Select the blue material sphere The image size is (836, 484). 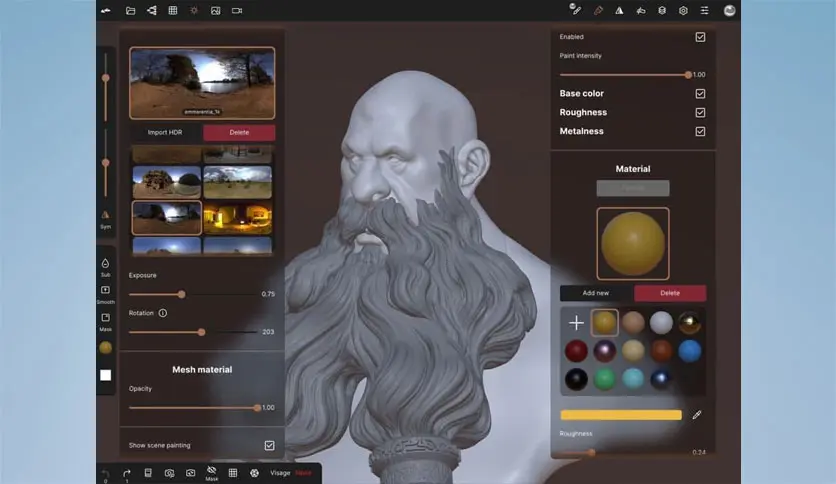(690, 351)
